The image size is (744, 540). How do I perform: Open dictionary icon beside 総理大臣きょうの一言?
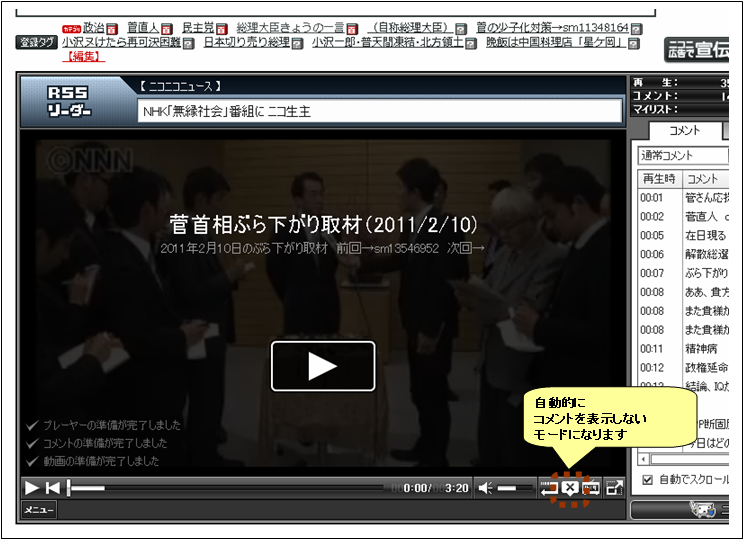(x=352, y=29)
